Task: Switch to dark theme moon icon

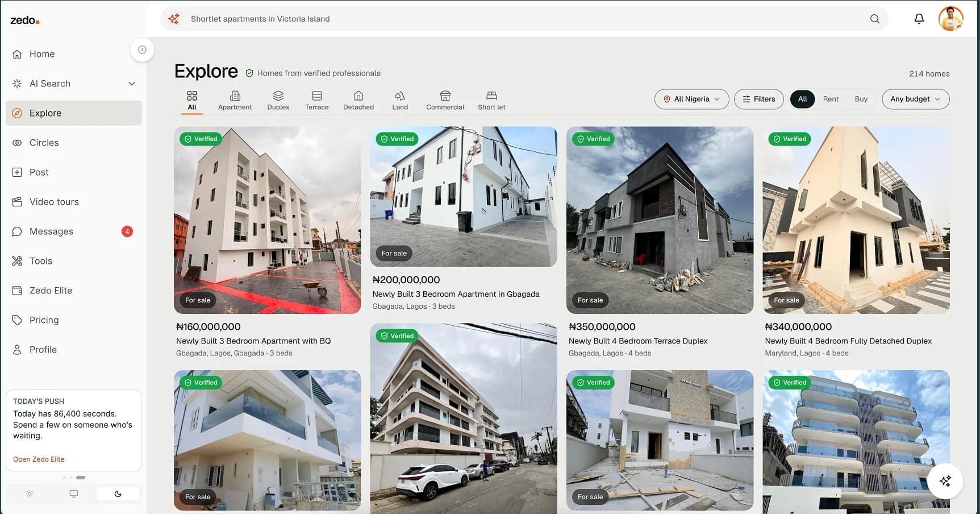Action: pos(118,494)
